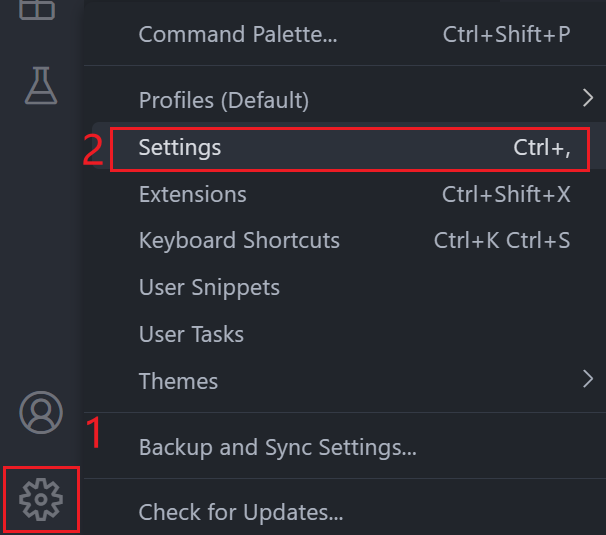Select the User Snippets entry
Viewport: 606px width, 535px height.
point(209,288)
